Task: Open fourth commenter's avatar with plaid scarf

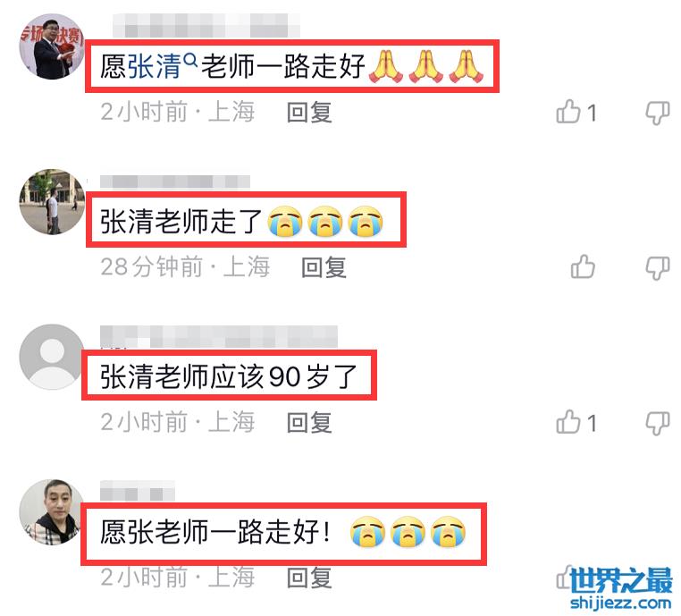Action: (x=52, y=511)
